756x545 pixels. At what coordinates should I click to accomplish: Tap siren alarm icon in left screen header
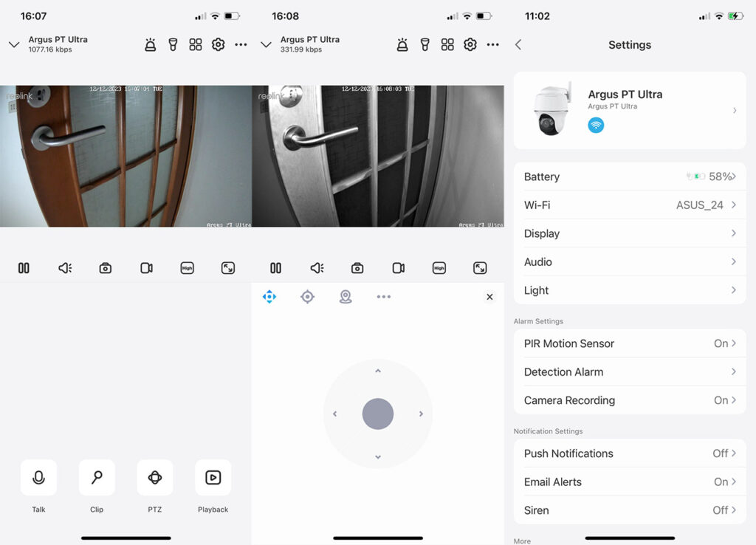(x=151, y=45)
